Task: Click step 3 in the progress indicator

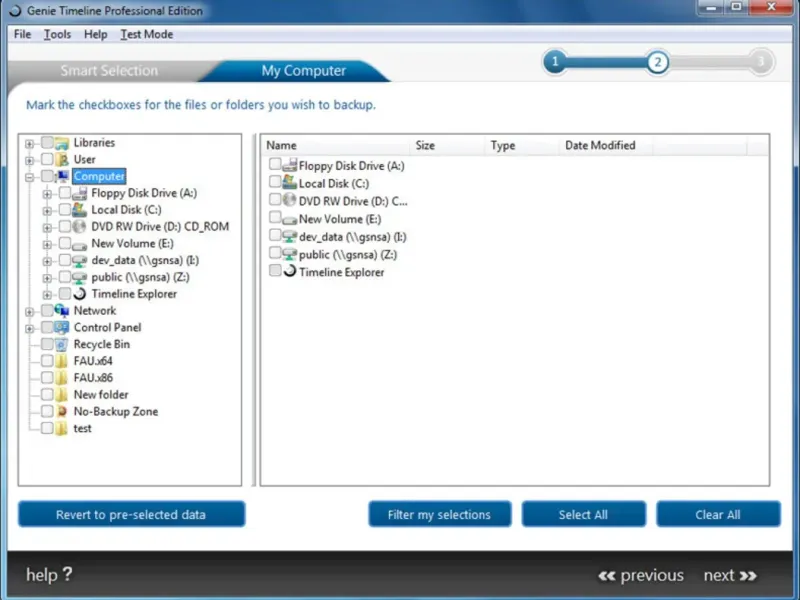Action: pyautogui.click(x=761, y=62)
